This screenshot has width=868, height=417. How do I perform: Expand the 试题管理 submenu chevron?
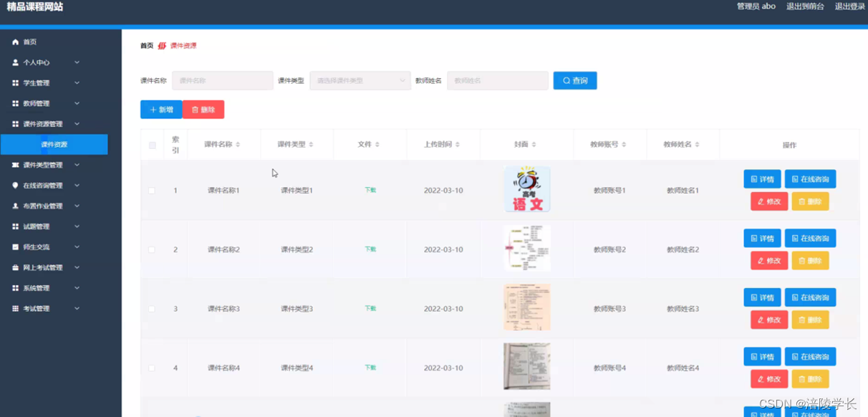tap(77, 226)
